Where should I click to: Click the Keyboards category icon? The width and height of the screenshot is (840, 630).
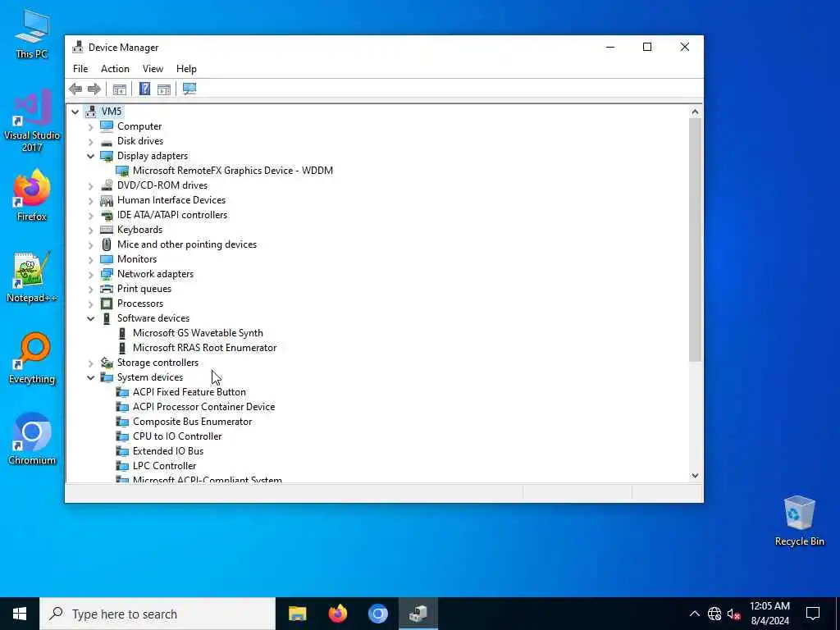point(107,230)
